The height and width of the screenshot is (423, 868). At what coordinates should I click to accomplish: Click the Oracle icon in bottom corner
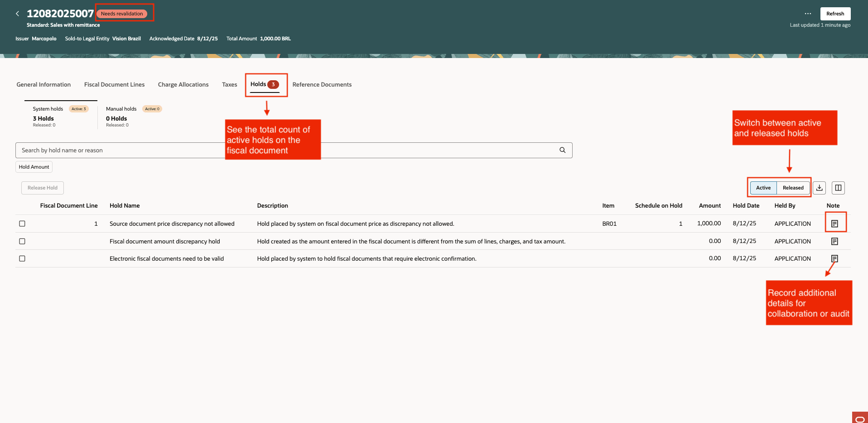(860, 418)
